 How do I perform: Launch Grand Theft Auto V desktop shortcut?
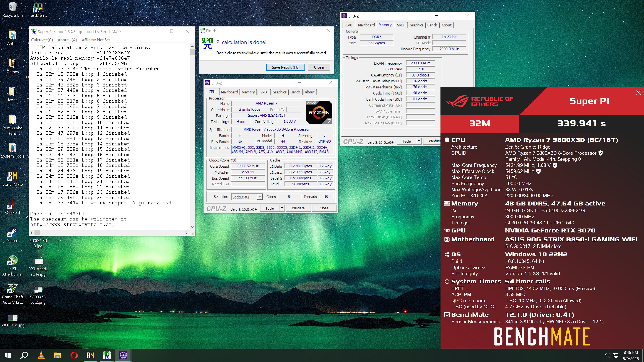(x=12, y=294)
